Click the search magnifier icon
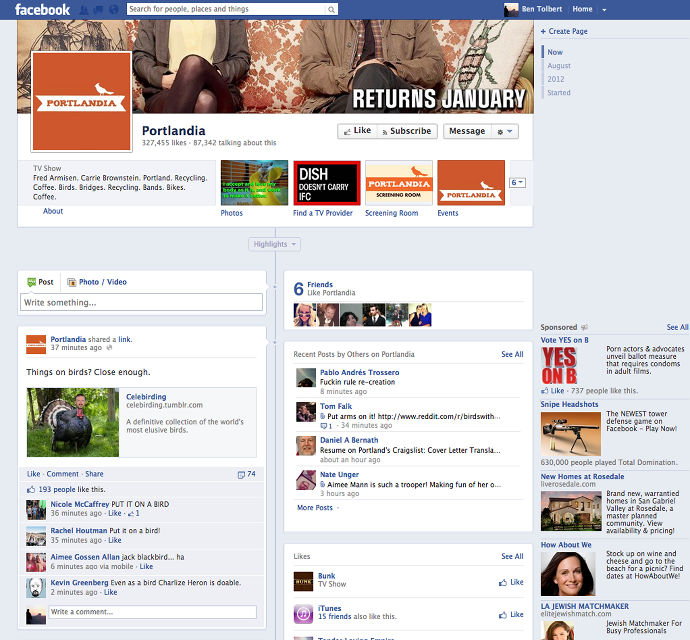 pos(331,9)
